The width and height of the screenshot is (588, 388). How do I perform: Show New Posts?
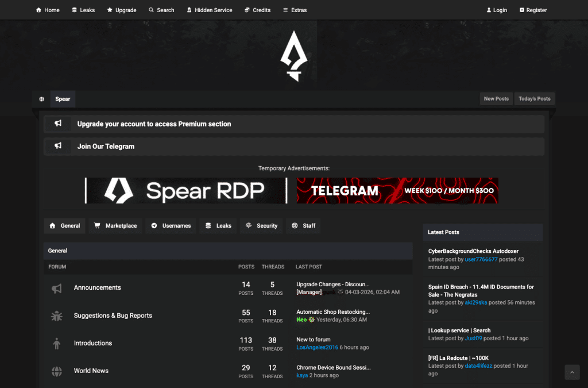pos(496,99)
